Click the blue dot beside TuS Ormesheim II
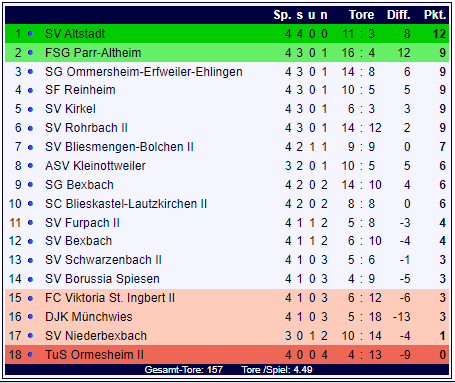455x383 pixels. (30, 355)
